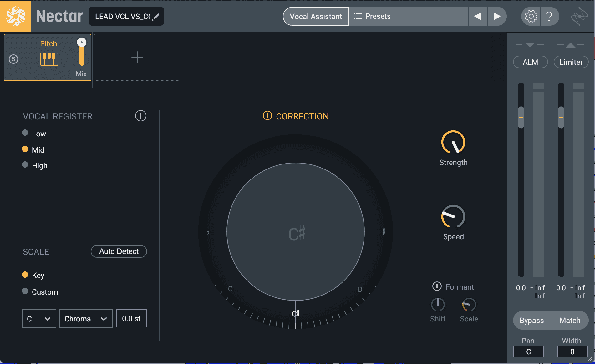Edit the preset name with pencil icon
This screenshot has height=364, width=595.
click(155, 17)
